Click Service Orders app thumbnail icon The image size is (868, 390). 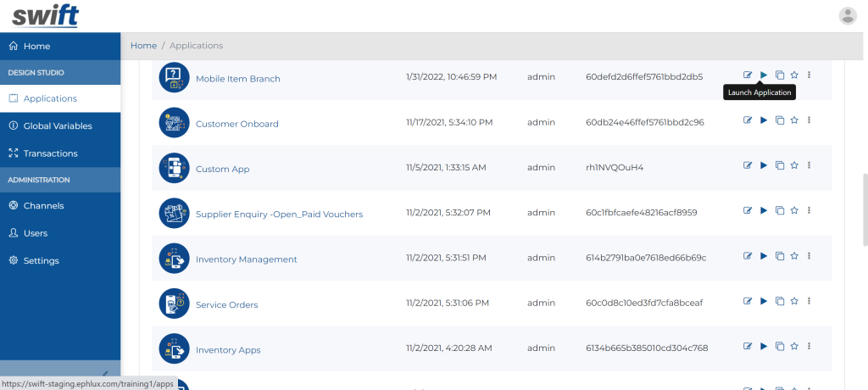[x=175, y=304]
